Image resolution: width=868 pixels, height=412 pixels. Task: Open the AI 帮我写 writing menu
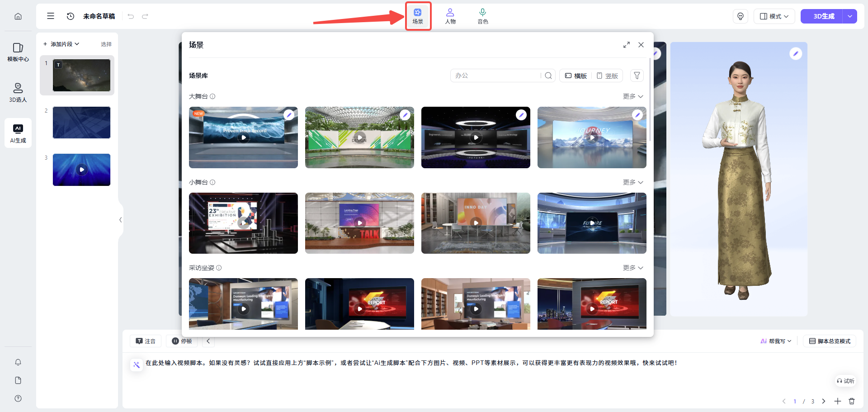pos(776,341)
